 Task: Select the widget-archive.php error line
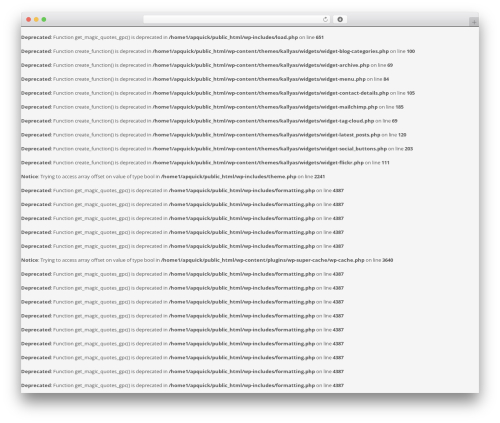pos(207,65)
